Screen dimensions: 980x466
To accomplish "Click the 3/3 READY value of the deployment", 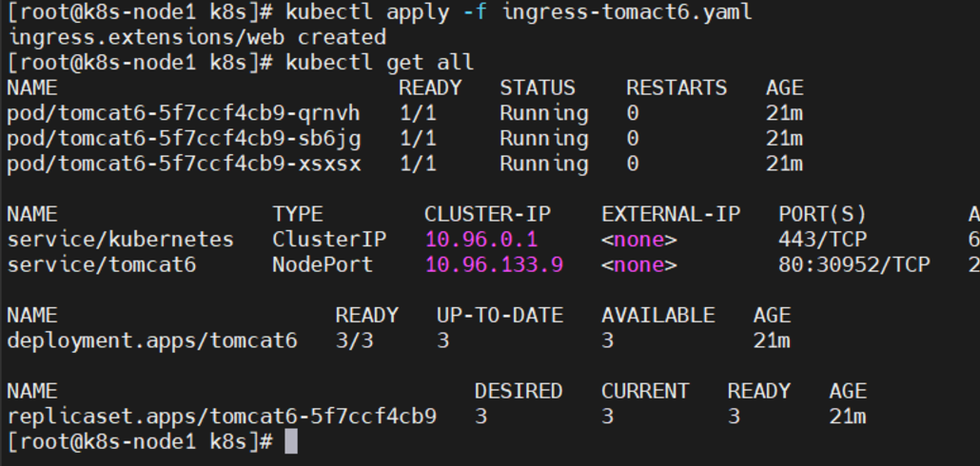I will pos(354,341).
